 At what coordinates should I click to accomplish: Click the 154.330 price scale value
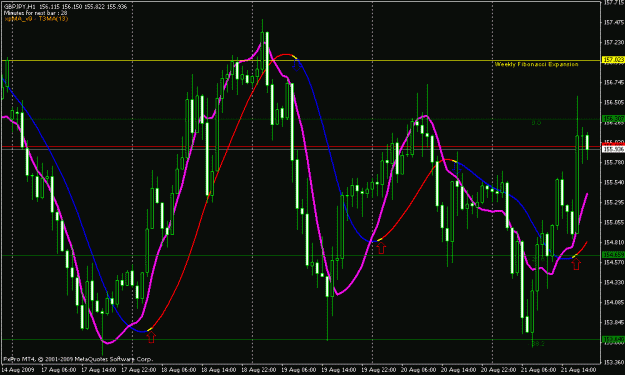pos(613,282)
